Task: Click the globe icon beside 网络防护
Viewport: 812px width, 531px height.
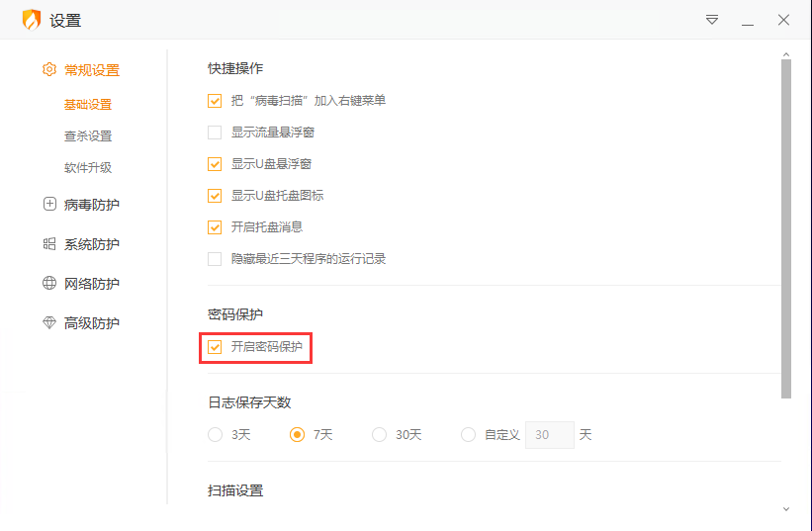Action: [49, 284]
